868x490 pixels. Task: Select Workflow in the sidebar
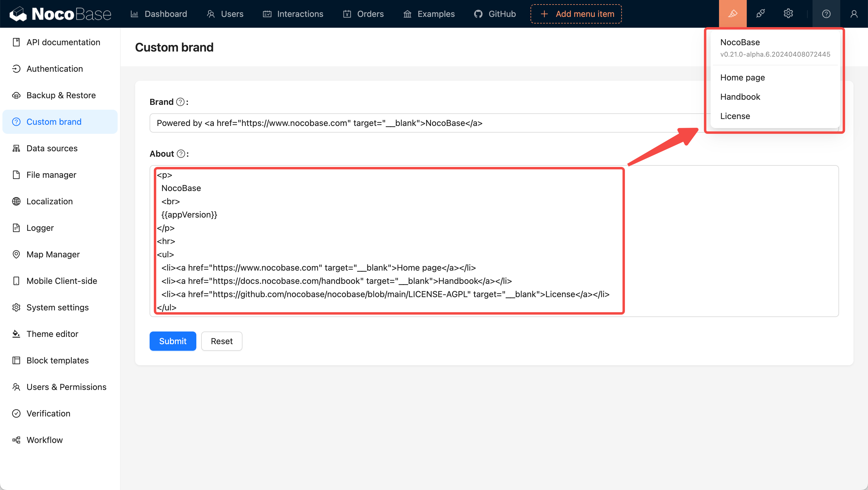click(x=44, y=440)
